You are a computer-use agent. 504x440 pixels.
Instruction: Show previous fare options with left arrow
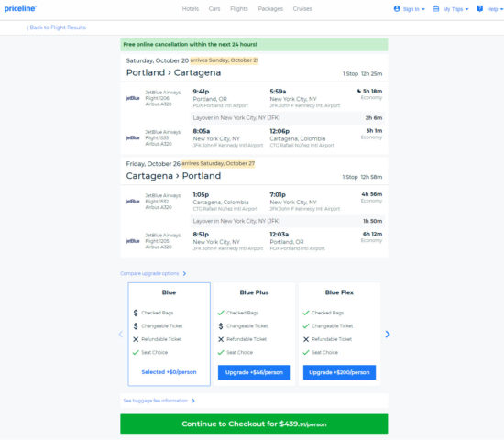point(121,335)
